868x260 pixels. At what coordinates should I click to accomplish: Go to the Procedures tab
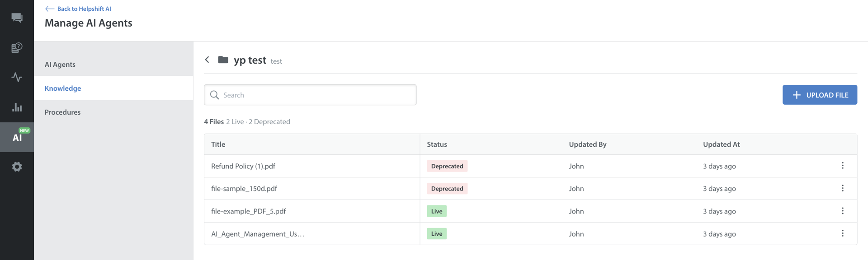click(62, 112)
